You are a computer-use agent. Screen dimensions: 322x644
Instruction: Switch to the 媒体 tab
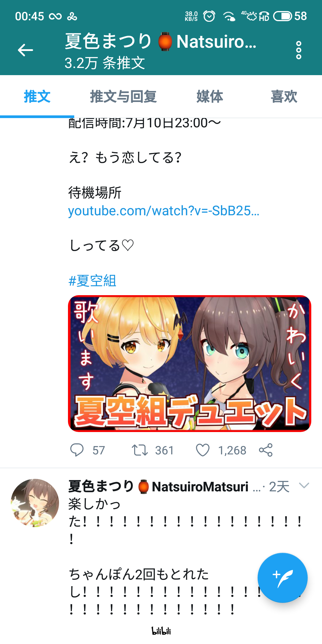tap(210, 97)
